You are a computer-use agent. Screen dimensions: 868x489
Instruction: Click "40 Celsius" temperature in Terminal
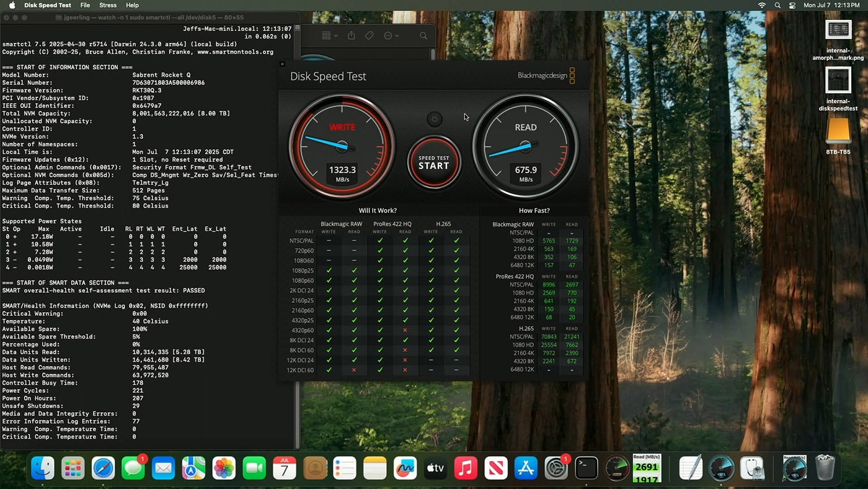coord(150,321)
